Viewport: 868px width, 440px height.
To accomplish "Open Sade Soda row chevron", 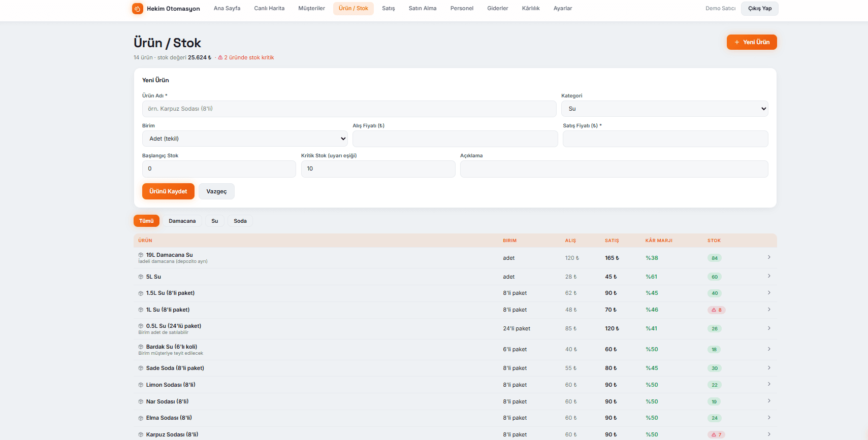I will (x=769, y=368).
